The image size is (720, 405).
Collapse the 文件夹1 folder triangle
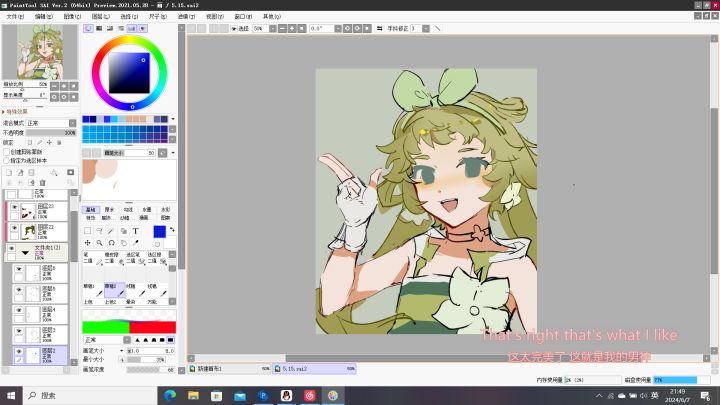25,253
